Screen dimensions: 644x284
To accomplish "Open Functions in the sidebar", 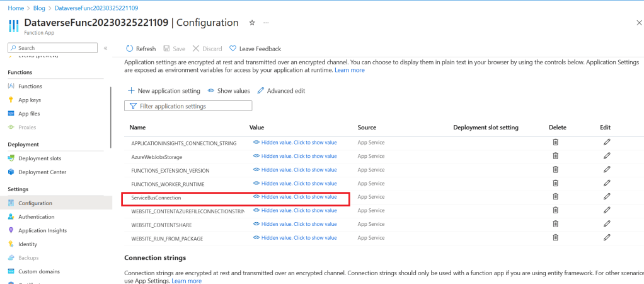I will click(30, 86).
